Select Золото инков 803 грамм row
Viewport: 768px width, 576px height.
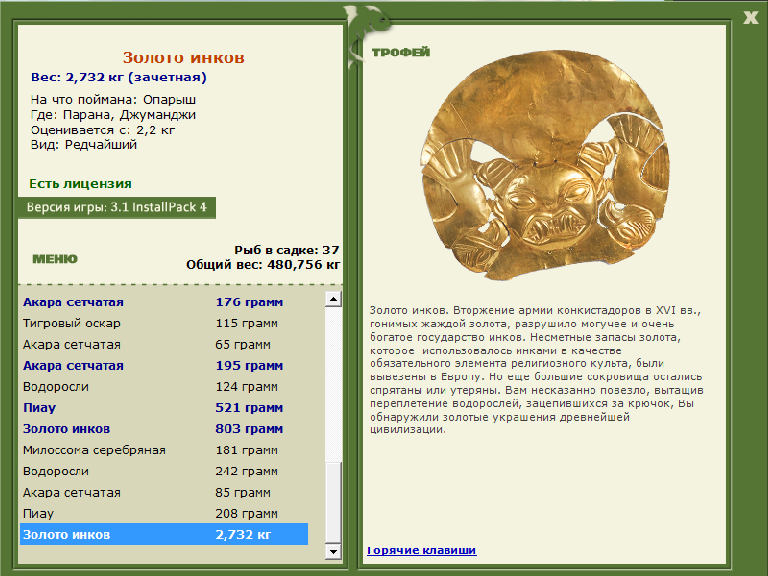(x=164, y=429)
